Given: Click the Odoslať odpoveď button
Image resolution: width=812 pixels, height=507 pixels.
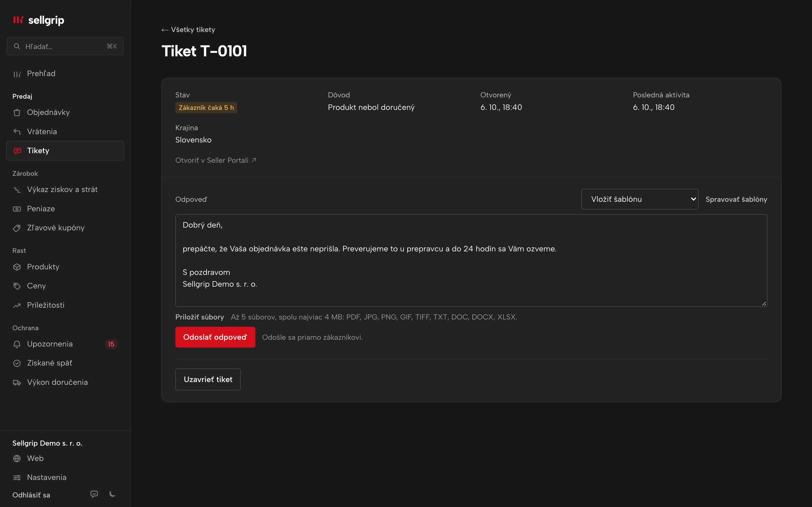Looking at the screenshot, I should pyautogui.click(x=215, y=337).
